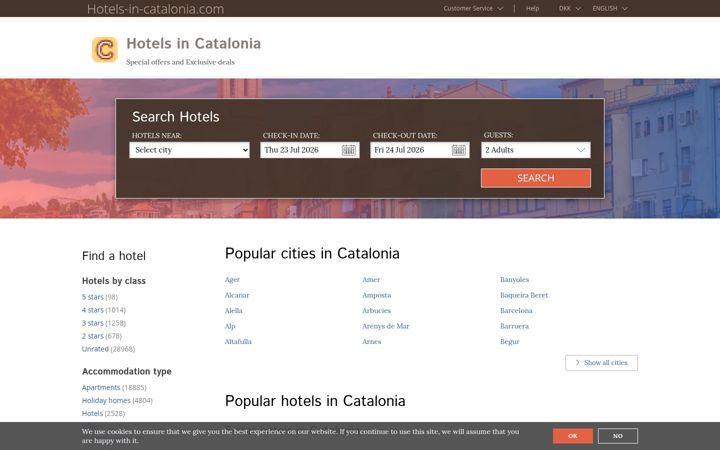Open the Begur city link
The height and width of the screenshot is (450, 720).
click(510, 342)
